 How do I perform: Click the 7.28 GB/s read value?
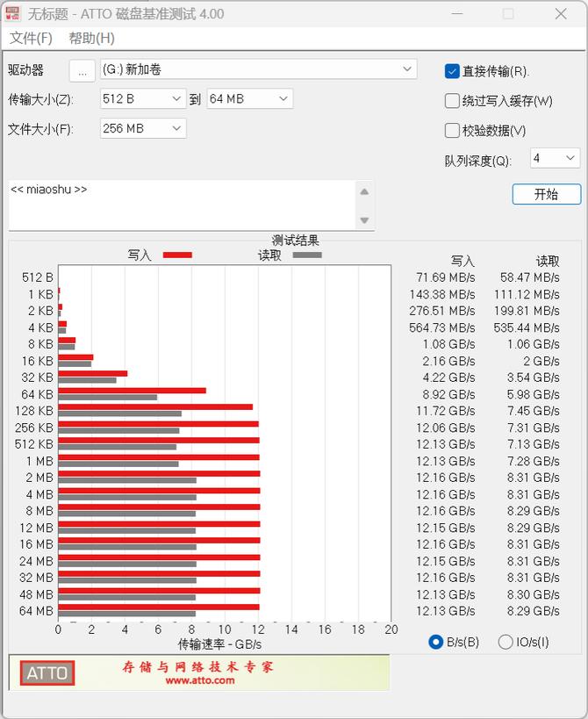click(534, 461)
